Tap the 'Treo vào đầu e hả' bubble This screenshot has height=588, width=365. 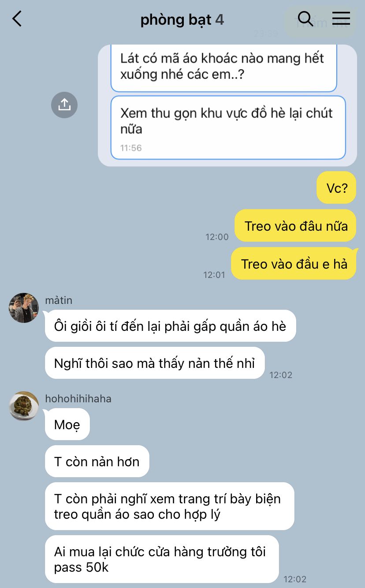pyautogui.click(x=294, y=263)
